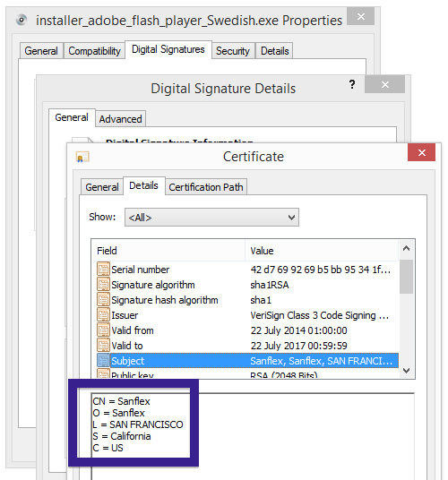Select the Signature hash algorithm row

[247, 300]
